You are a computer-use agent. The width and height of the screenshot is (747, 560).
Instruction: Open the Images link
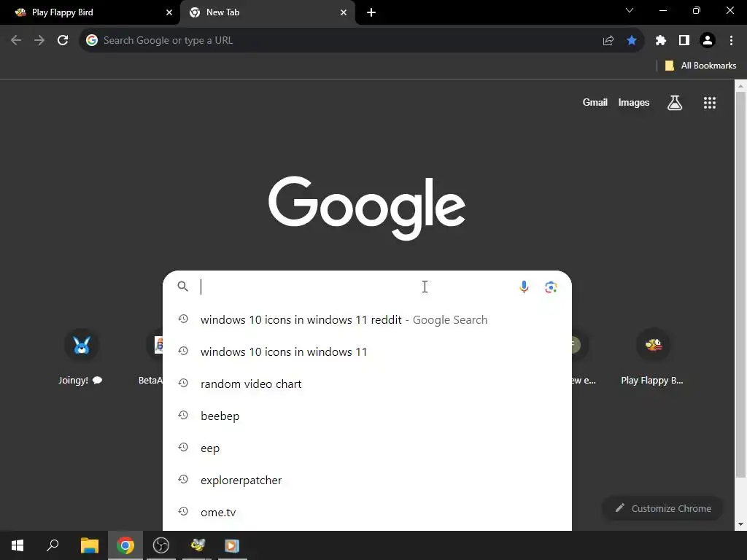634,102
